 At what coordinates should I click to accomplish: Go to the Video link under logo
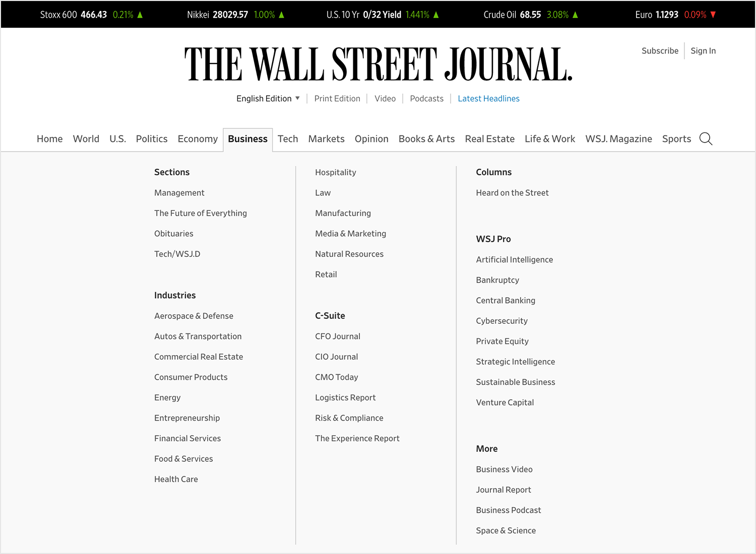tap(385, 99)
